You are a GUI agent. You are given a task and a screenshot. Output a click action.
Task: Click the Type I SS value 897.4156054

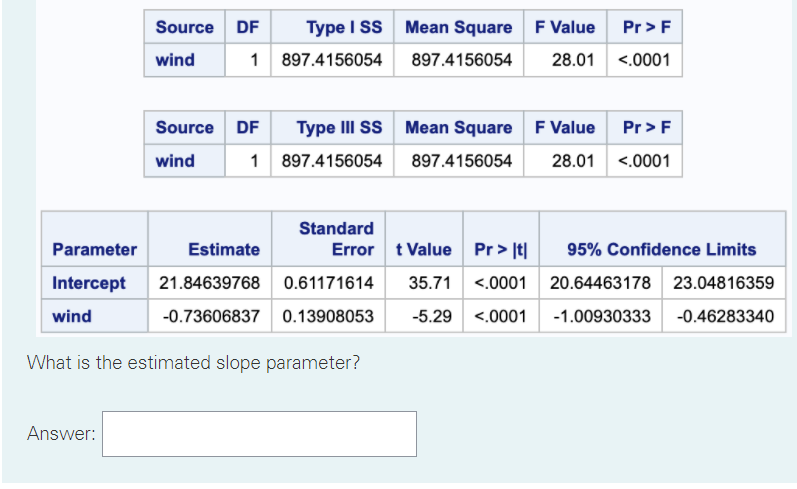[x=332, y=60]
